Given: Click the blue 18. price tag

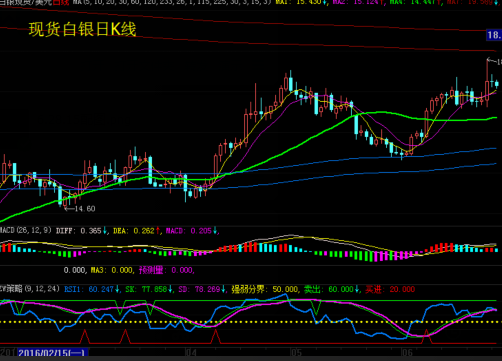Looking at the screenshot, I should point(494,35).
